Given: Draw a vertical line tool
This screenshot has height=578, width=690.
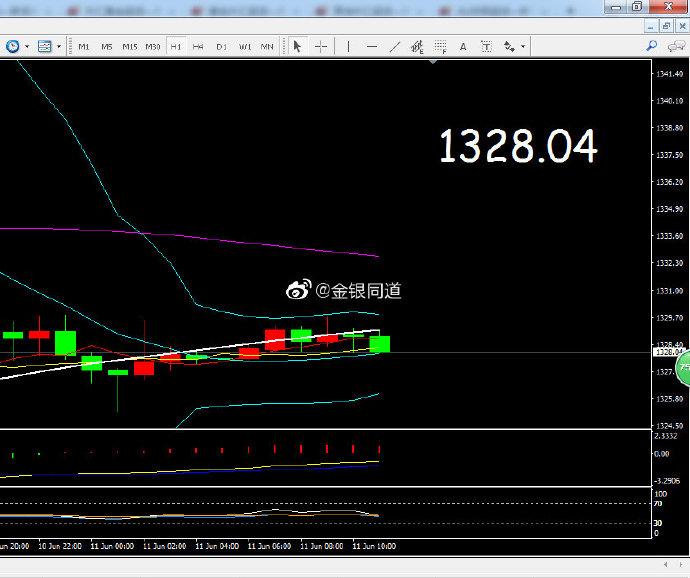Looking at the screenshot, I should click(x=348, y=46).
